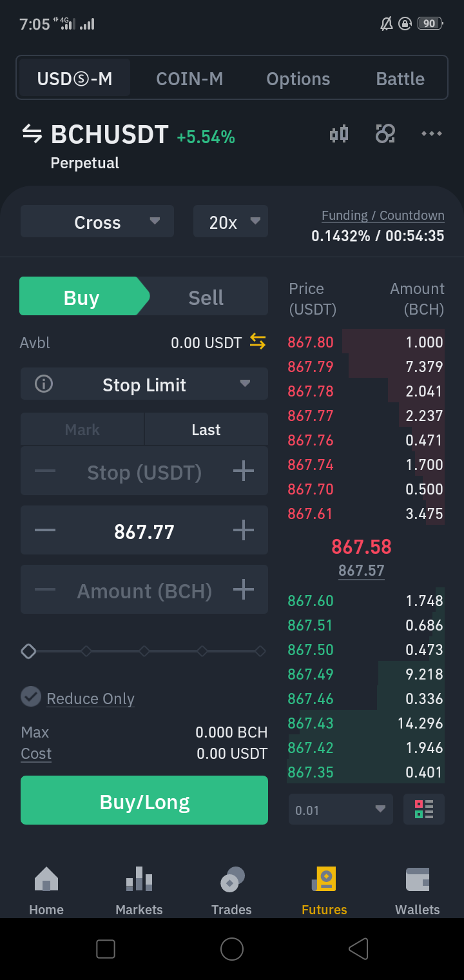Open the Options tab

pos(298,79)
